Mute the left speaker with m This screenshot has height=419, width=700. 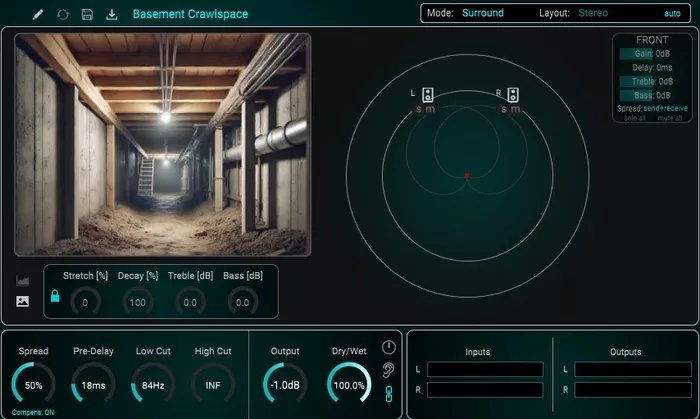pos(429,109)
